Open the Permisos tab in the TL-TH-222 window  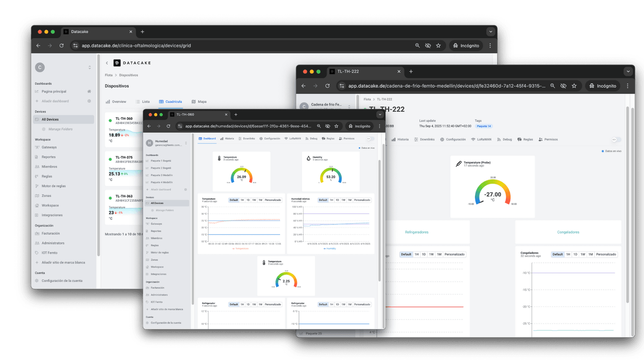548,139
